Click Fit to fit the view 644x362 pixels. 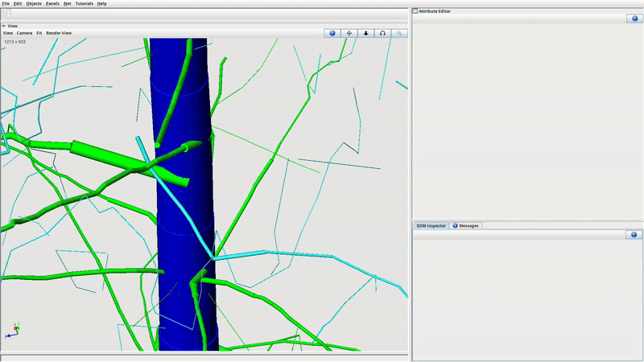(x=39, y=33)
